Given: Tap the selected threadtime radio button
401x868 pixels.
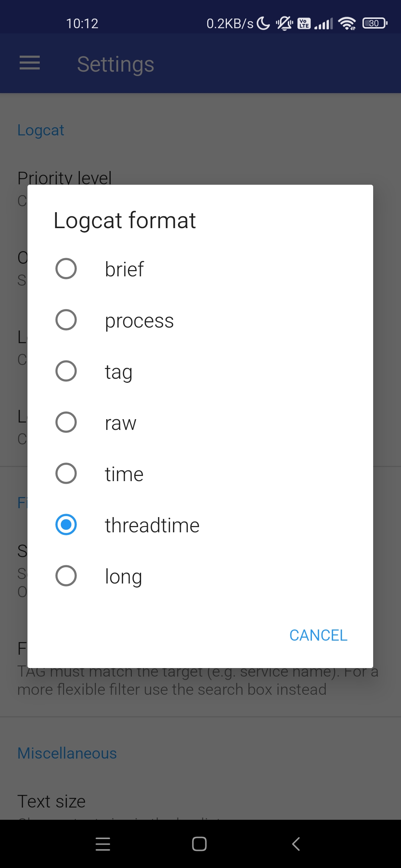Looking at the screenshot, I should [x=66, y=525].
